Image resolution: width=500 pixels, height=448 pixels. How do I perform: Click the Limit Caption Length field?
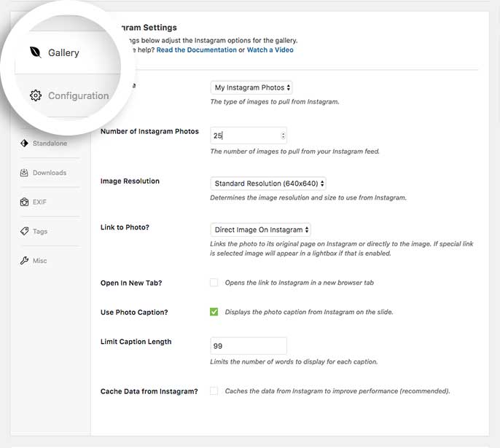[249, 346]
